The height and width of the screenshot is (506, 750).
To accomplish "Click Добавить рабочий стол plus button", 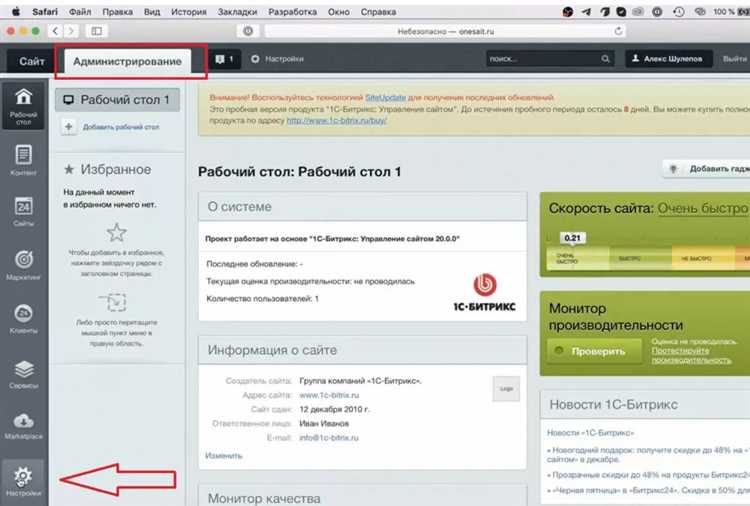I will coord(69,127).
